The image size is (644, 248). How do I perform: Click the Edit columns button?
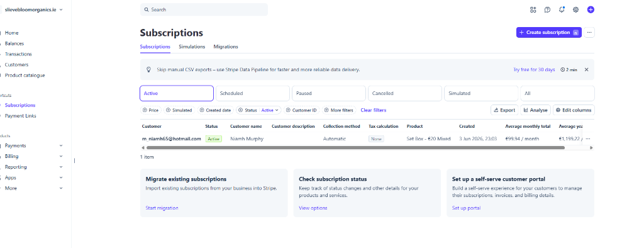click(574, 110)
